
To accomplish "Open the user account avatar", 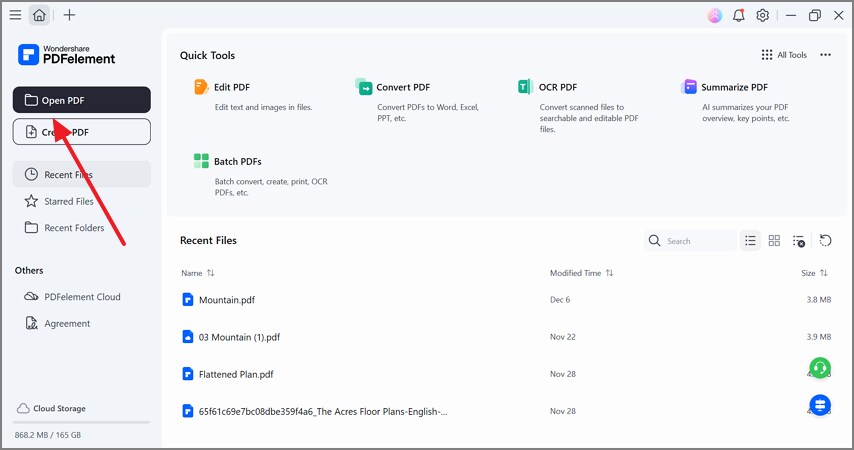I will [x=715, y=15].
